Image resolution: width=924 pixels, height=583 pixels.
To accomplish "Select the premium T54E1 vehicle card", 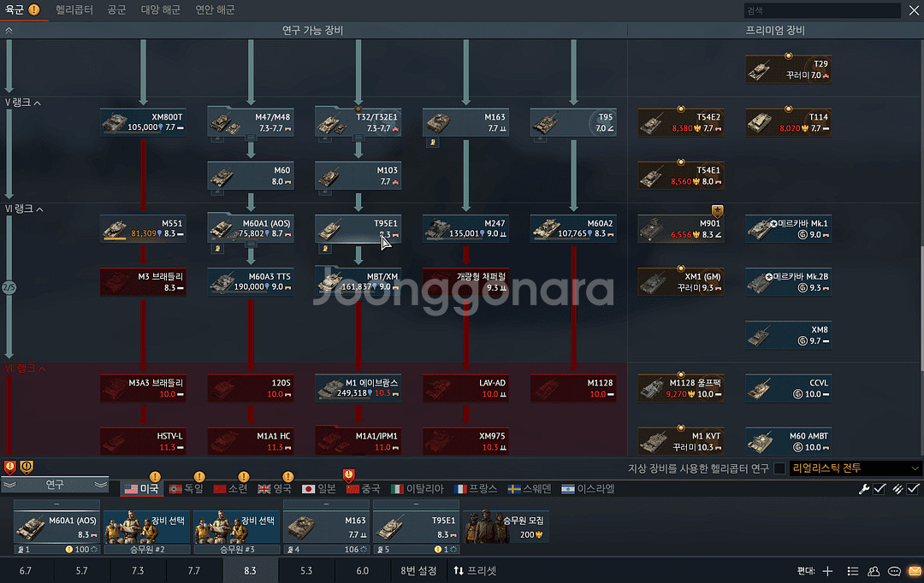I will click(x=681, y=175).
